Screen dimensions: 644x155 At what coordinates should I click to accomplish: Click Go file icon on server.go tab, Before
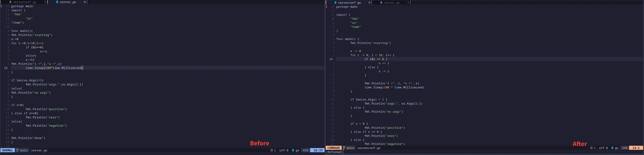tap(57, 2)
